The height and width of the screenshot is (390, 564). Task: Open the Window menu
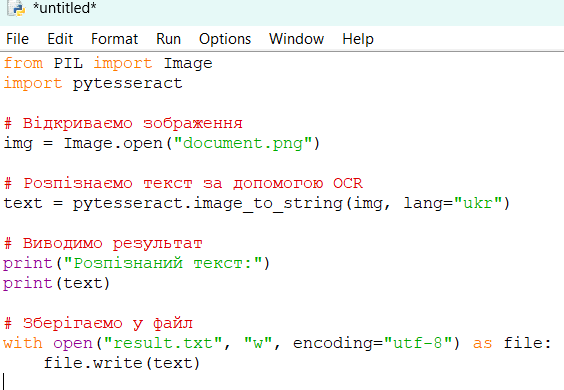pos(296,39)
